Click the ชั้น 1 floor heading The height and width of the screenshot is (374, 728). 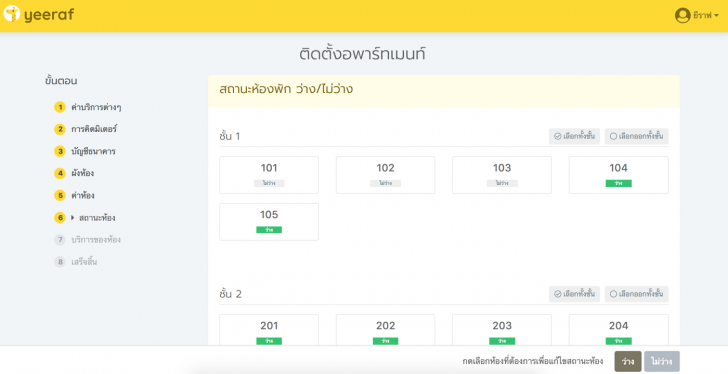click(230, 136)
